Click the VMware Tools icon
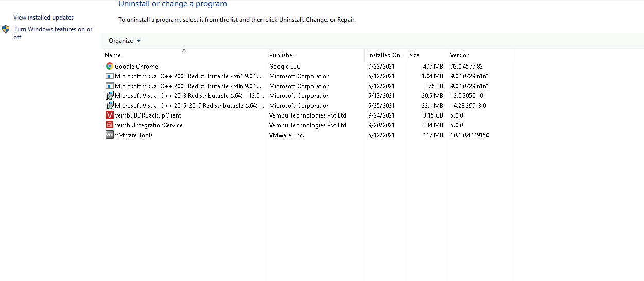The width and height of the screenshot is (644, 281). [x=109, y=135]
